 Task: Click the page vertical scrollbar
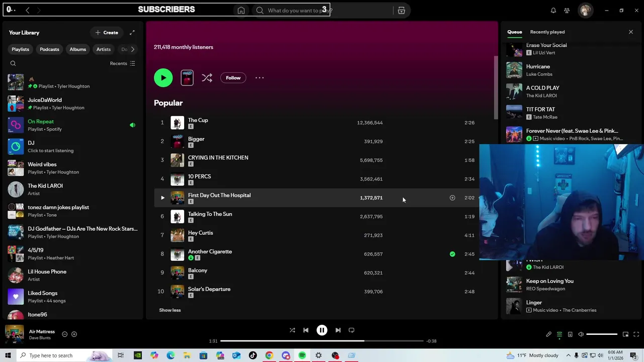click(496, 88)
